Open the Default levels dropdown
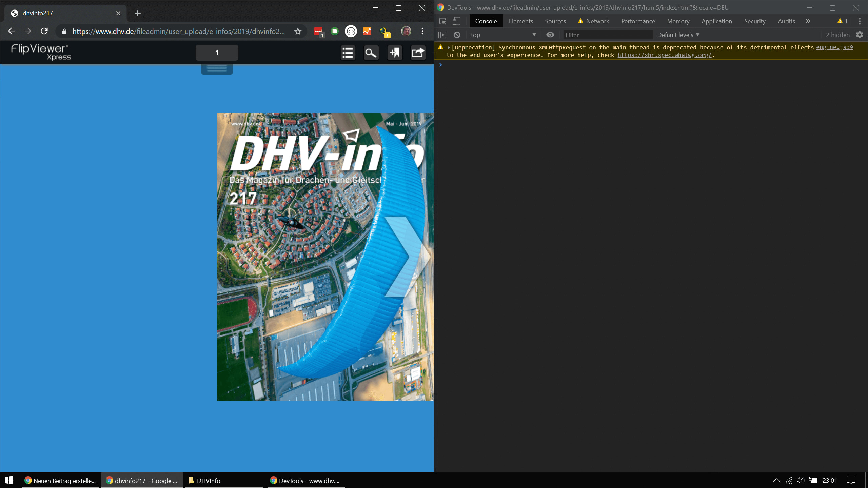The image size is (868, 488). click(678, 35)
